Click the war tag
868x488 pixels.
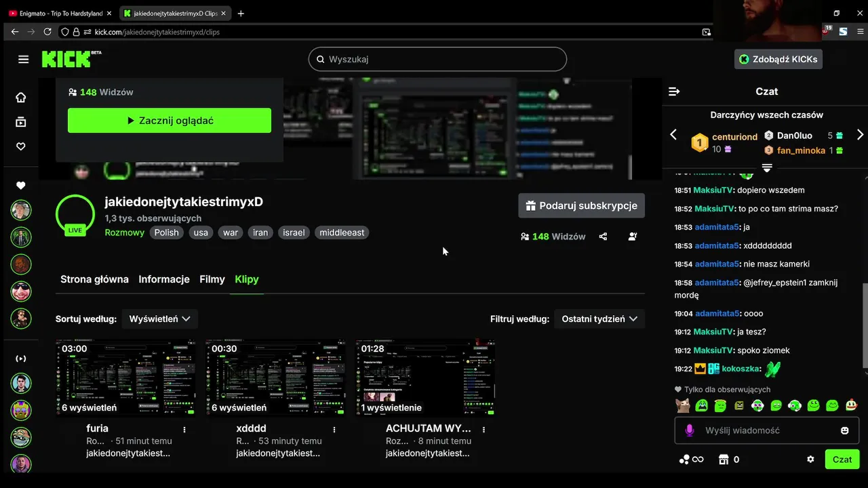coord(231,232)
